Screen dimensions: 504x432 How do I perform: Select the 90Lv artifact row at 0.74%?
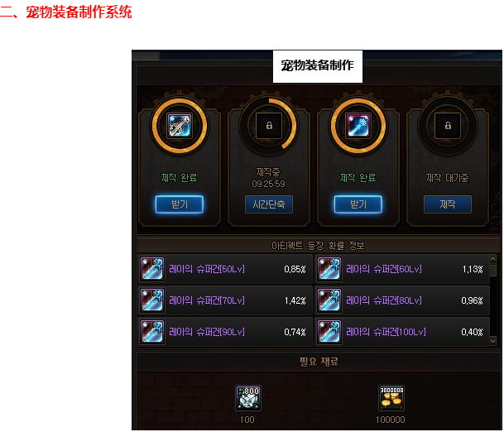coord(225,332)
